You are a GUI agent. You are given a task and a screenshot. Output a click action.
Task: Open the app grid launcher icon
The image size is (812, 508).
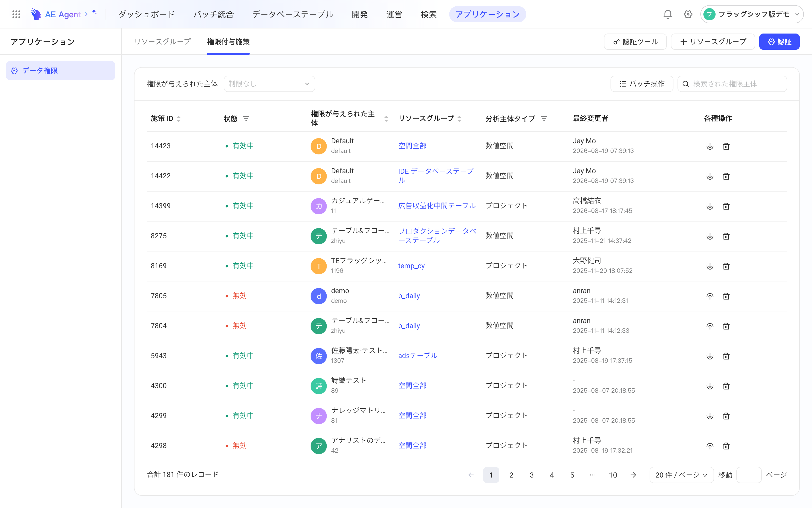(16, 14)
